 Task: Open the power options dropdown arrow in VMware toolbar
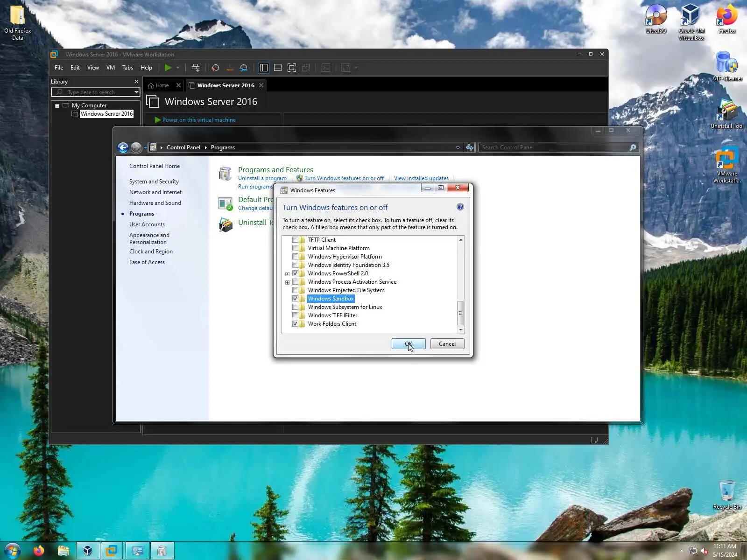(178, 68)
